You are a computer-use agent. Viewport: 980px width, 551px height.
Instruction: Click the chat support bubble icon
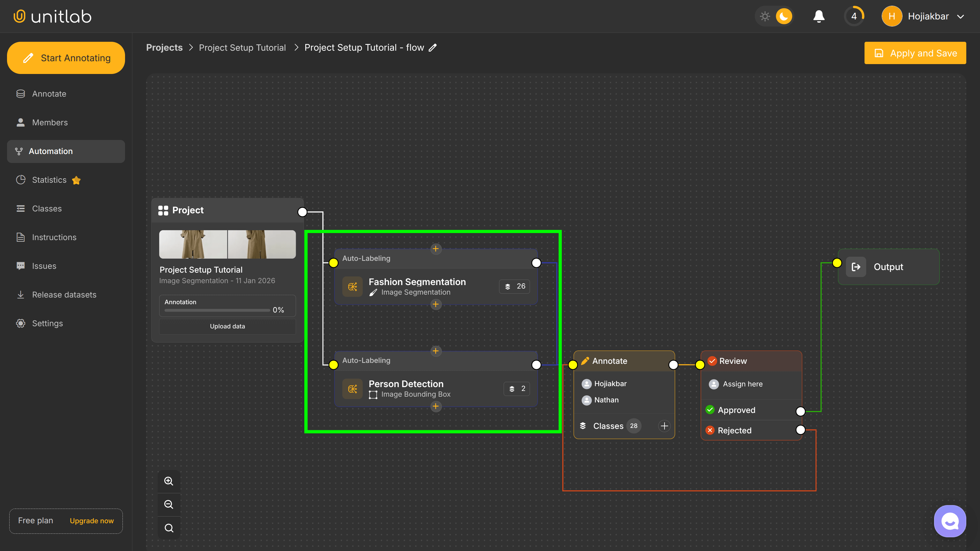click(x=950, y=521)
